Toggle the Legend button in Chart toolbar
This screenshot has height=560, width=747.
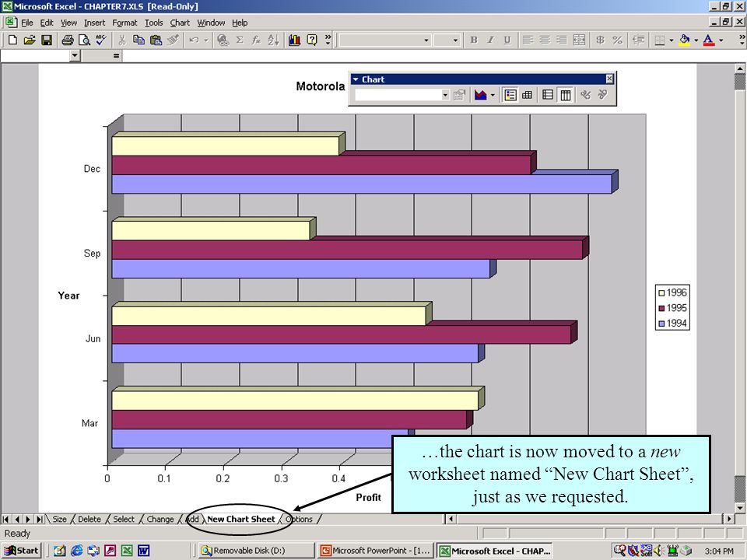point(510,95)
